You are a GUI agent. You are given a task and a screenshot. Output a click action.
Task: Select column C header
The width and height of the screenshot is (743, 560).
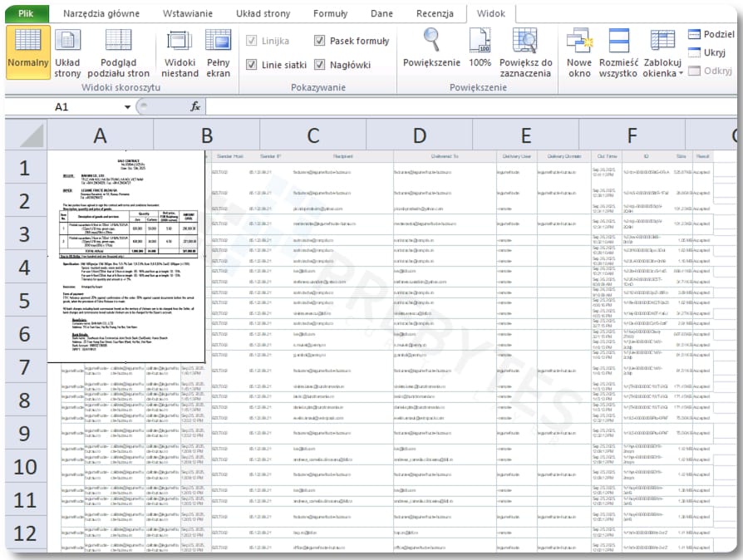(x=312, y=136)
